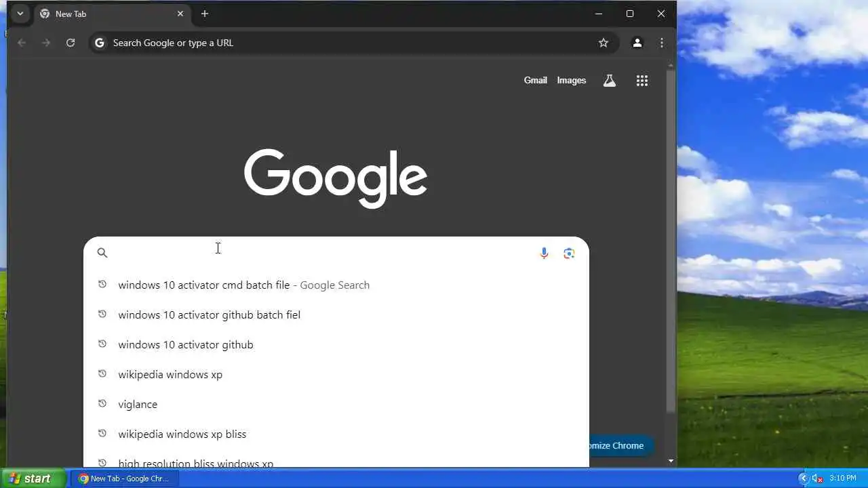This screenshot has height=488, width=868.
Task: Click the browser back arrow
Action: tap(22, 43)
